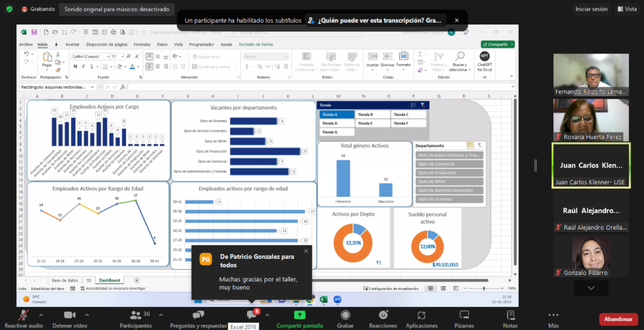644x330 pixels.
Task: Expand audio options arrow beside microphone
Action: (40, 315)
